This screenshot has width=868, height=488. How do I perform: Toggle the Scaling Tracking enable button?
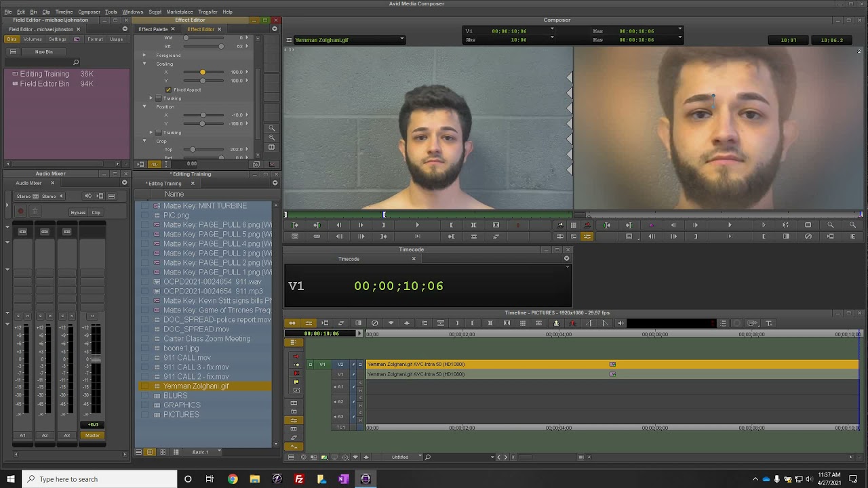tap(159, 98)
